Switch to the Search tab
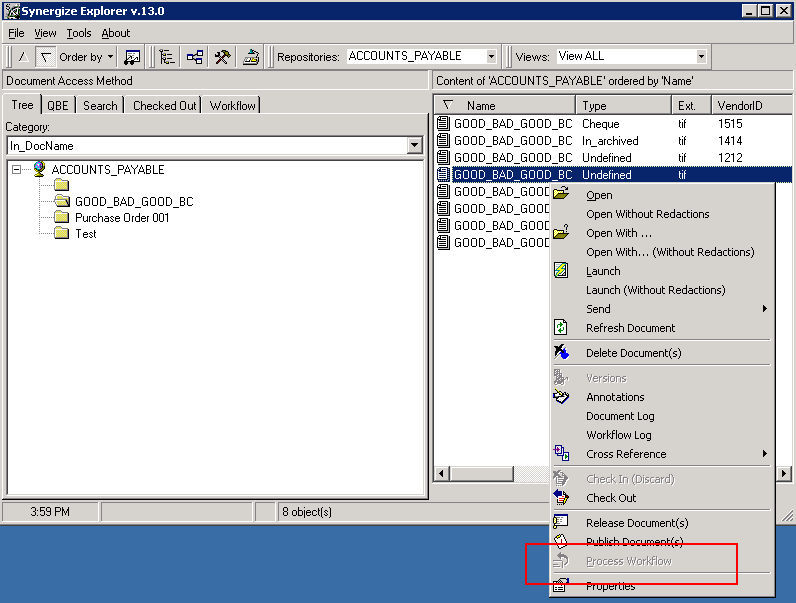Viewport: 796px width, 603px height. 100,106
